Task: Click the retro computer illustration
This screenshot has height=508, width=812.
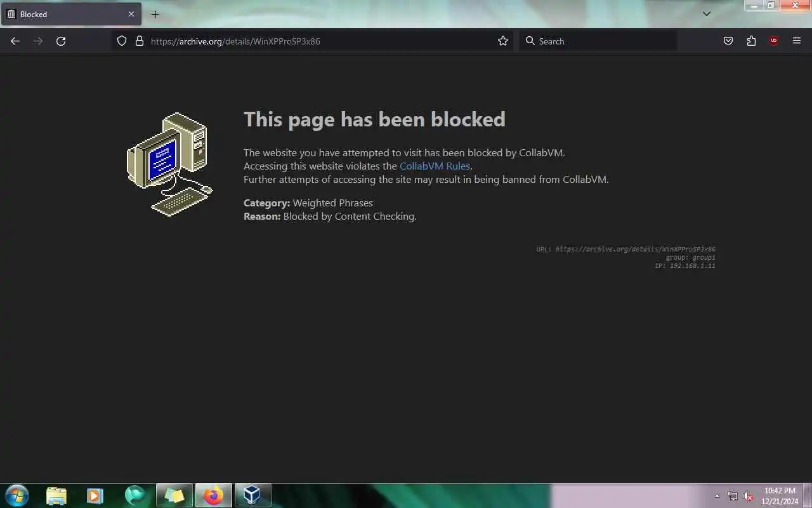Action: point(170,164)
